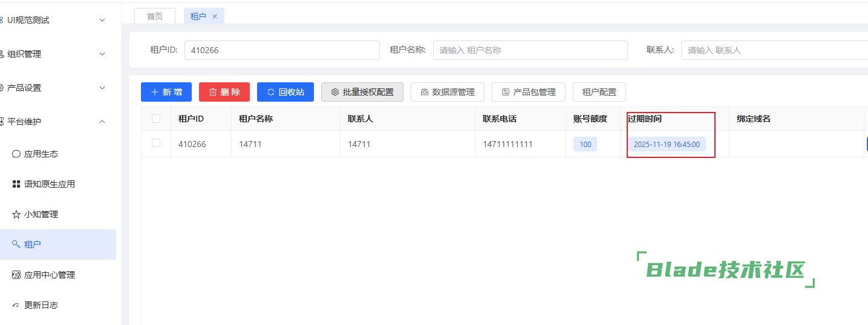Expand the UI规范测试 sidebar menu

click(x=102, y=20)
